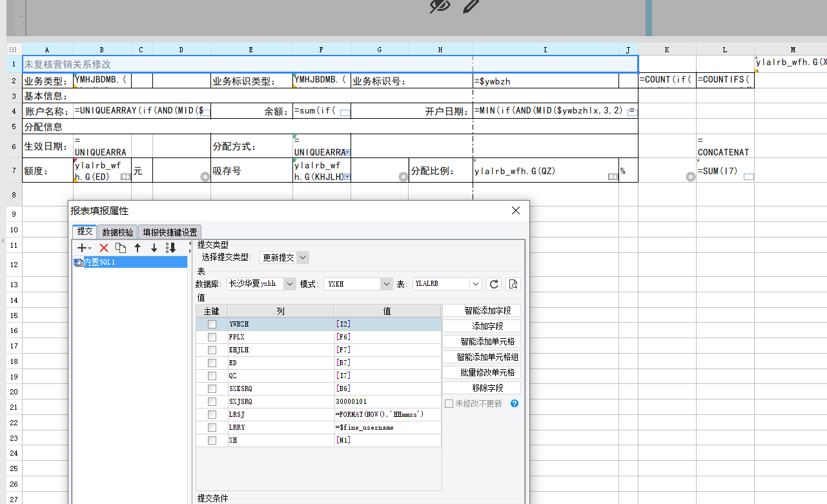
Task: Click the 批量修改单元格 button
Action: pos(481,372)
